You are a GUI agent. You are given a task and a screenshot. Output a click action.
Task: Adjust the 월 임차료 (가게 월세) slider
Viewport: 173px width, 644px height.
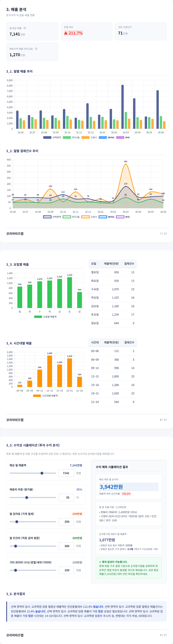33,522
